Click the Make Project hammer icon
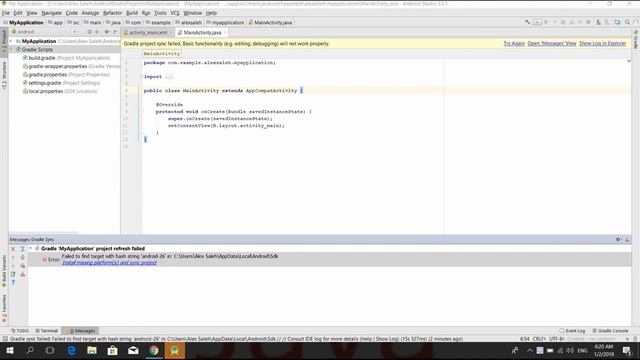640x360 pixels. (x=527, y=22)
